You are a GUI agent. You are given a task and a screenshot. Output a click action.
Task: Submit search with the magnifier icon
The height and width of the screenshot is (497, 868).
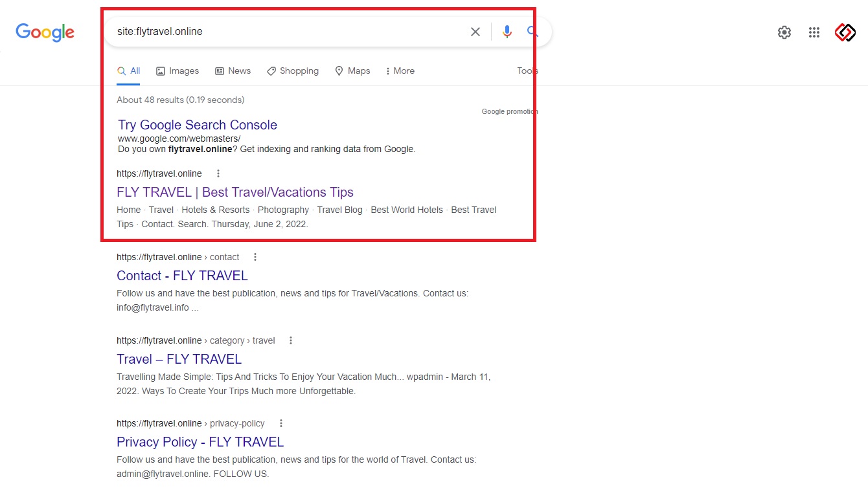pyautogui.click(x=532, y=31)
